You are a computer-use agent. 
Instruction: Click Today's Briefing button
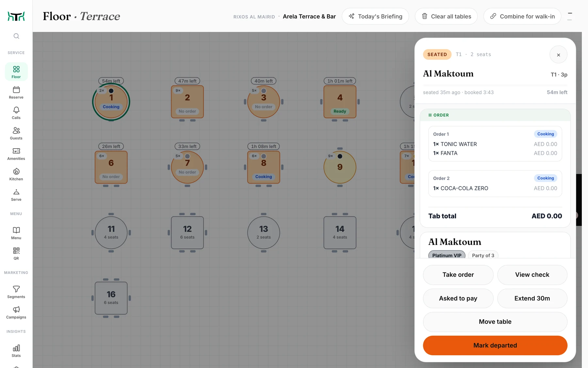click(x=375, y=16)
